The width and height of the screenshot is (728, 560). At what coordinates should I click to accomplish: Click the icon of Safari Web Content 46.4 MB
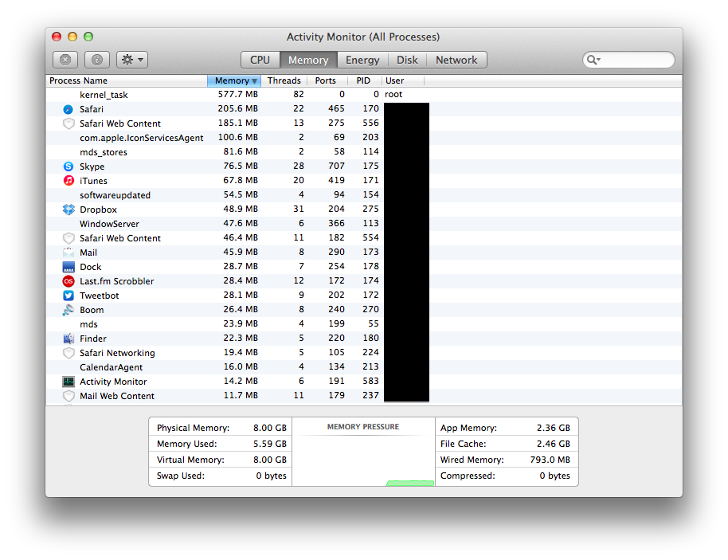tap(68, 238)
